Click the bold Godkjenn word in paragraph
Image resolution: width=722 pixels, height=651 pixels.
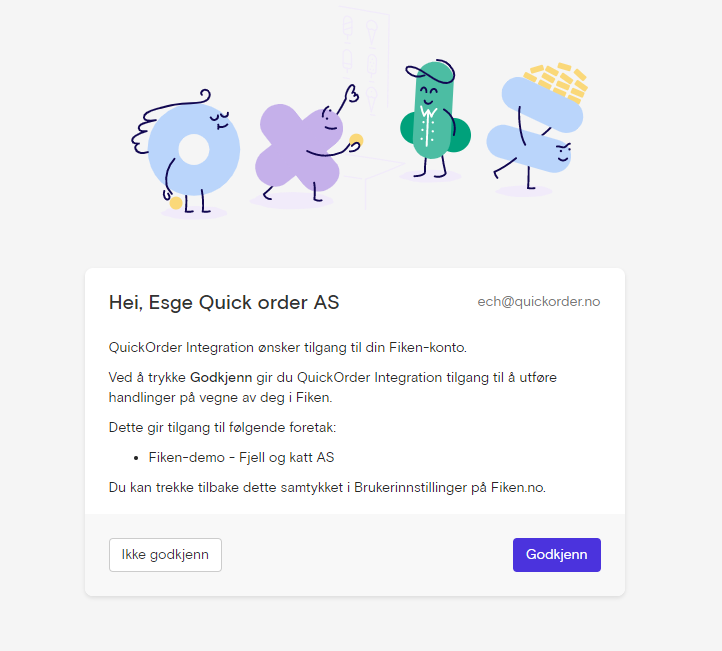(221, 378)
